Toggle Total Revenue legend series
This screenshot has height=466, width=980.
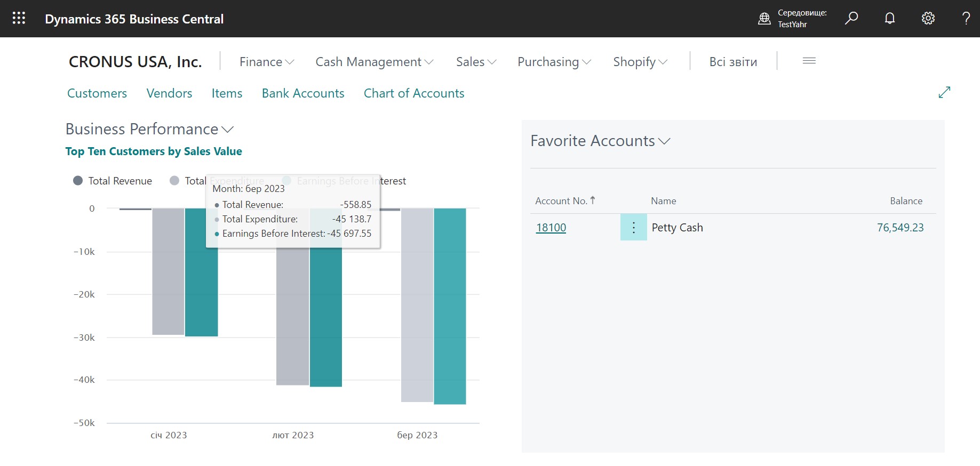coord(113,181)
